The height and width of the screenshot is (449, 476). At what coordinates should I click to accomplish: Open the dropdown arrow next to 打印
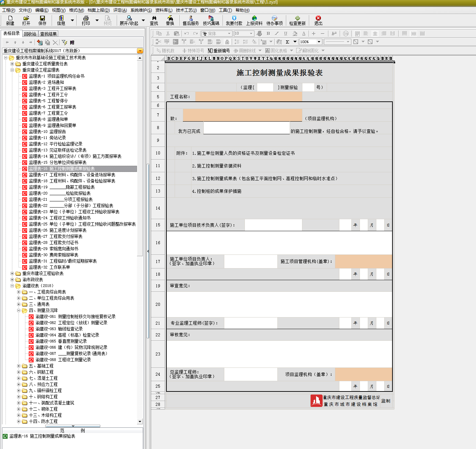pyautogui.click(x=97, y=21)
